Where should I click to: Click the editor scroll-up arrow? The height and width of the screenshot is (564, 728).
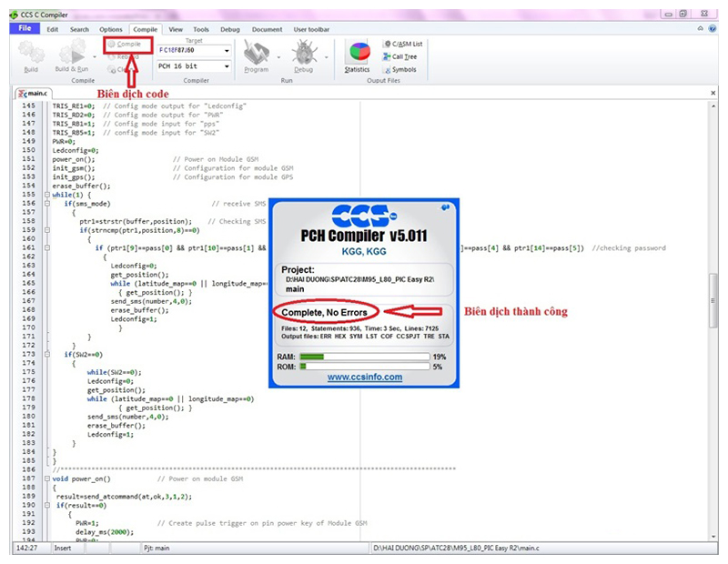713,106
